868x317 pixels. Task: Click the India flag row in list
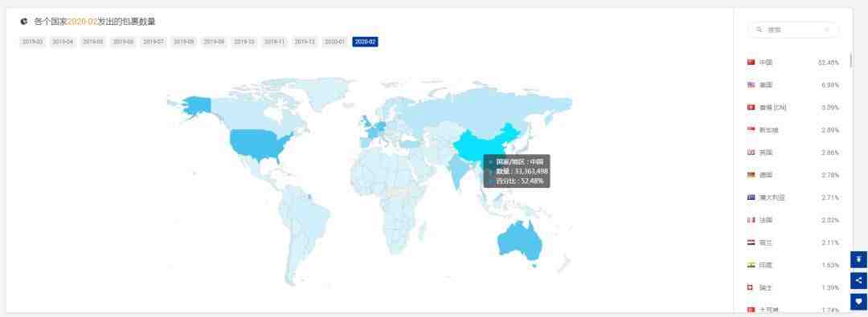coord(793,265)
